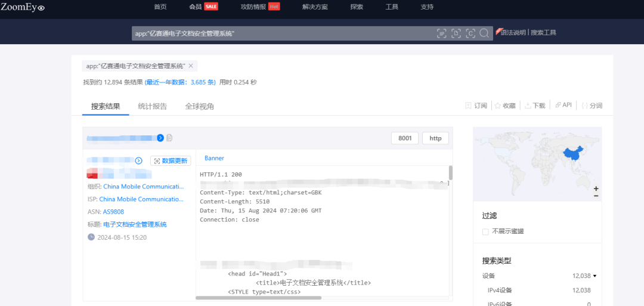This screenshot has height=306, width=644.
Task: Open the 支持 menu item
Action: coord(427,7)
